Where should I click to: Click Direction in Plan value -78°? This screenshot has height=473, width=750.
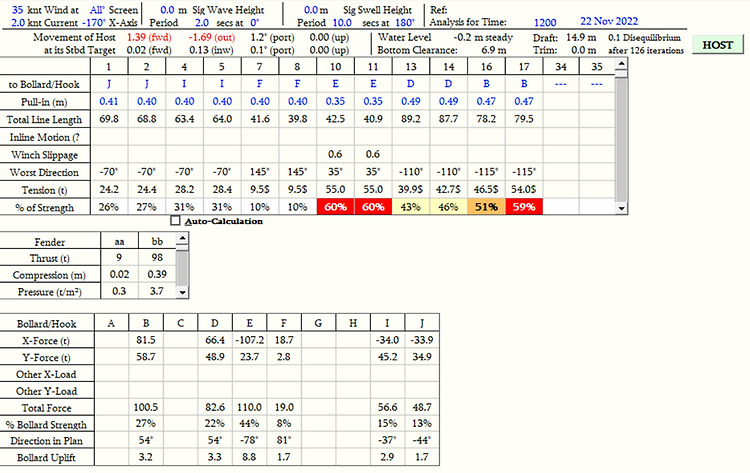(249, 440)
